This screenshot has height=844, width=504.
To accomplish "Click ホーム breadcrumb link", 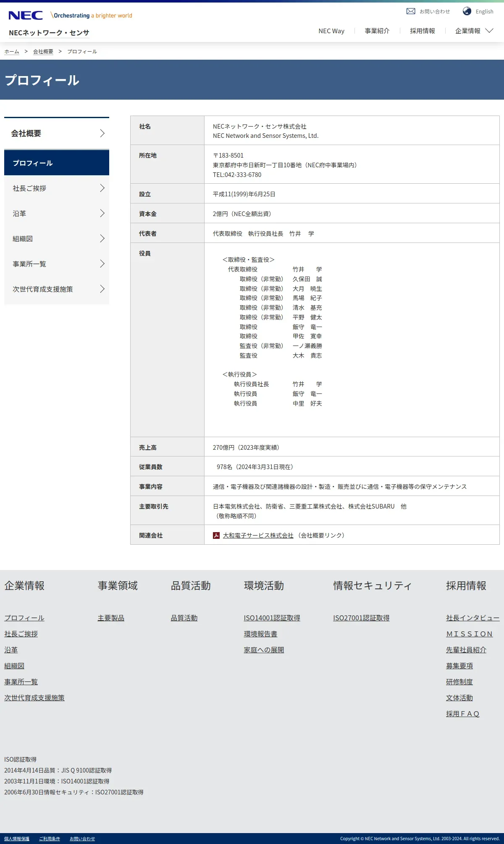I will click(x=12, y=51).
